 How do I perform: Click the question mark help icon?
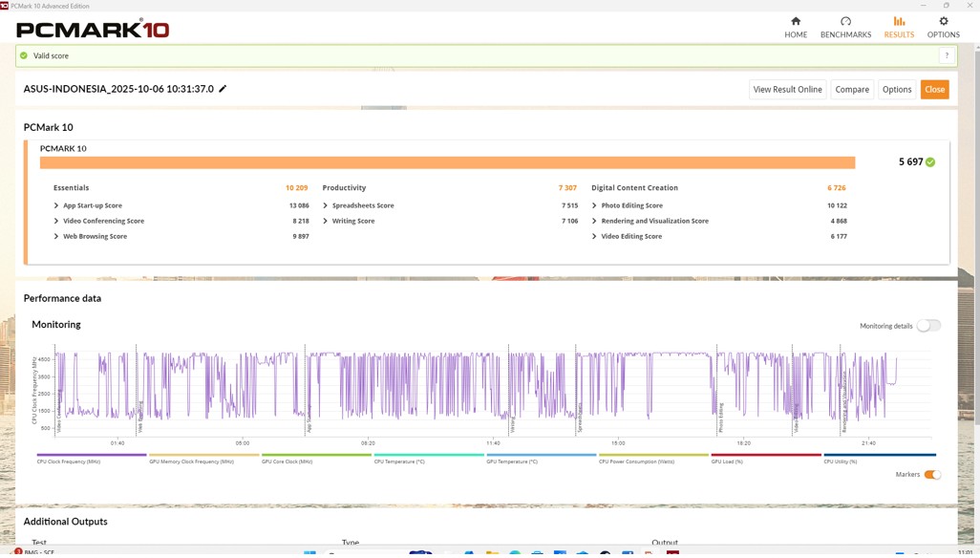pyautogui.click(x=947, y=55)
